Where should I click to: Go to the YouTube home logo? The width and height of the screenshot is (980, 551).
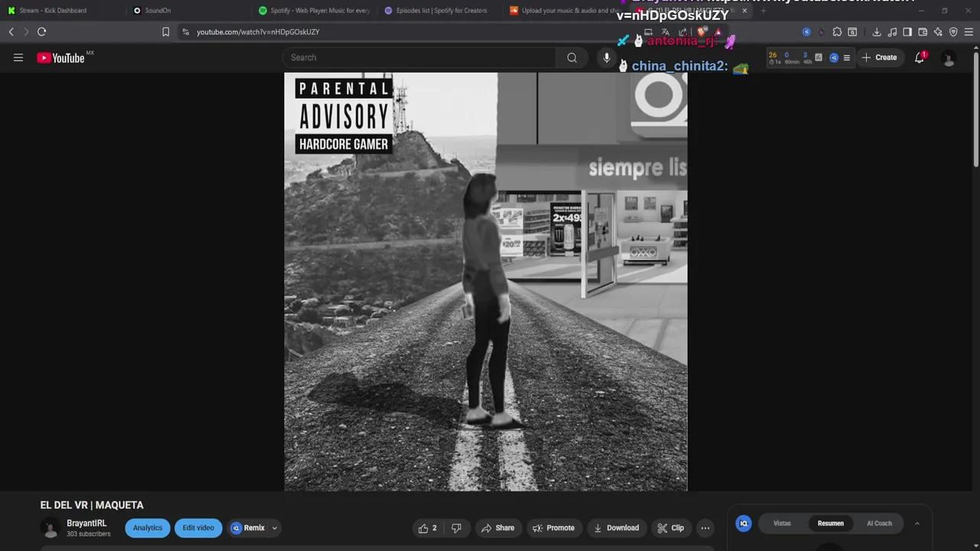tap(60, 57)
